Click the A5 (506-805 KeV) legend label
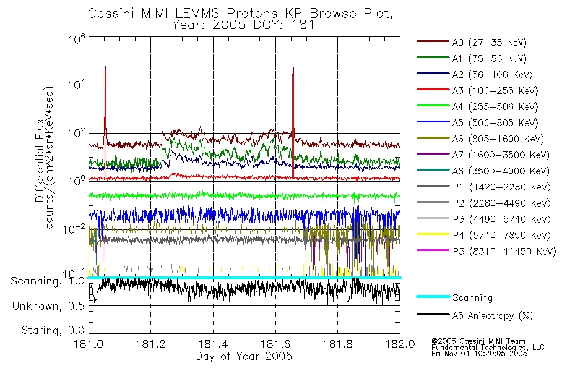Image resolution: width=588 pixels, height=371 pixels. [495, 123]
